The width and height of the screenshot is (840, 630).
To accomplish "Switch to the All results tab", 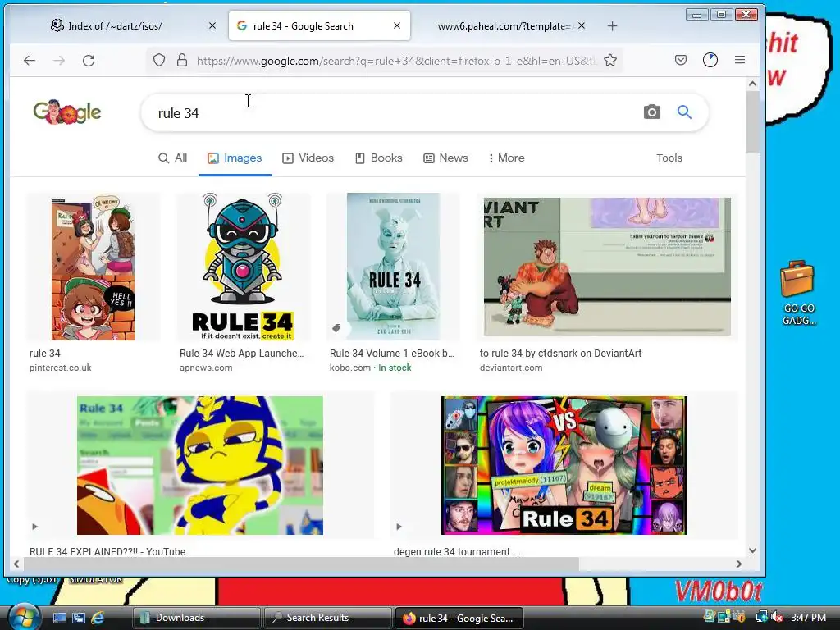I will [x=172, y=158].
